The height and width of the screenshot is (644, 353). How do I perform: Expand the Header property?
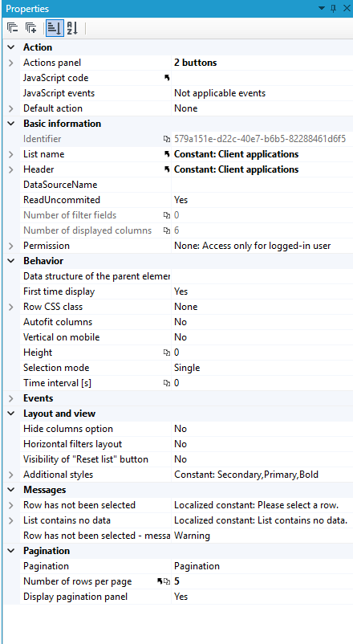(x=11, y=169)
